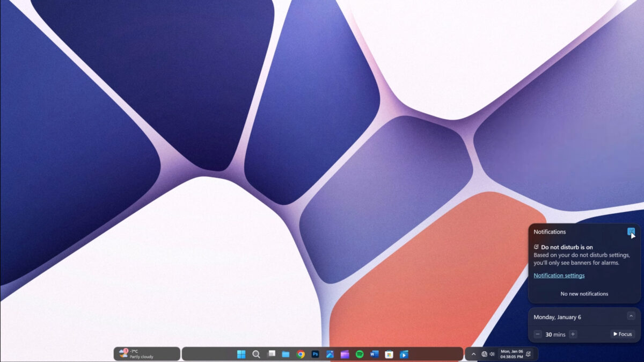Toggle the Do not disturb pin icon
The width and height of the screenshot is (644, 362).
(x=631, y=231)
